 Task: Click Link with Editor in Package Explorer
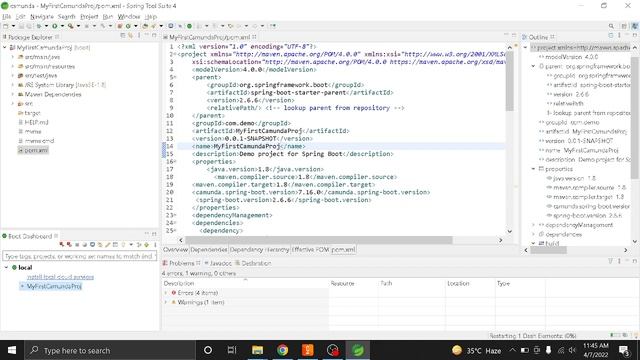coord(130,36)
